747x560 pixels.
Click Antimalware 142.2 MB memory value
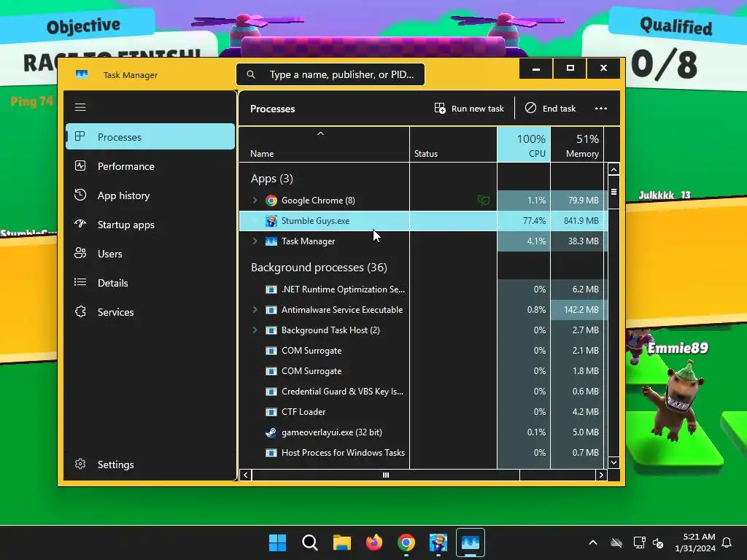tap(581, 309)
